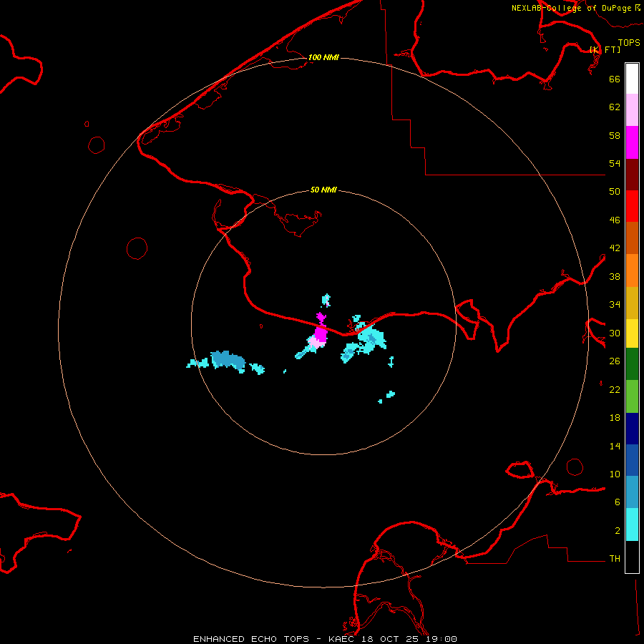Click the legend value '30'
Screen dimensions: 644x644
pos(615,333)
